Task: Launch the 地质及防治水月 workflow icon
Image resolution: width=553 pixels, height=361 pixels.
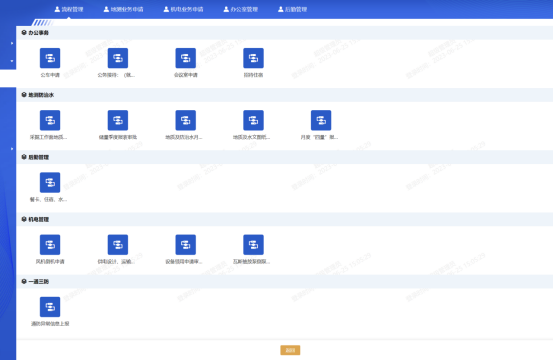Action: (186, 120)
